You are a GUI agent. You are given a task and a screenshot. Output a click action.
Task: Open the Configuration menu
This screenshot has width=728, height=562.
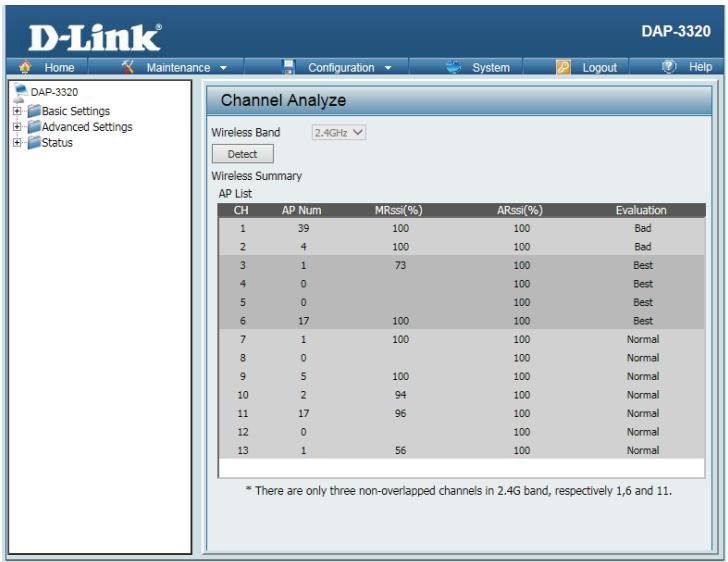(341, 67)
